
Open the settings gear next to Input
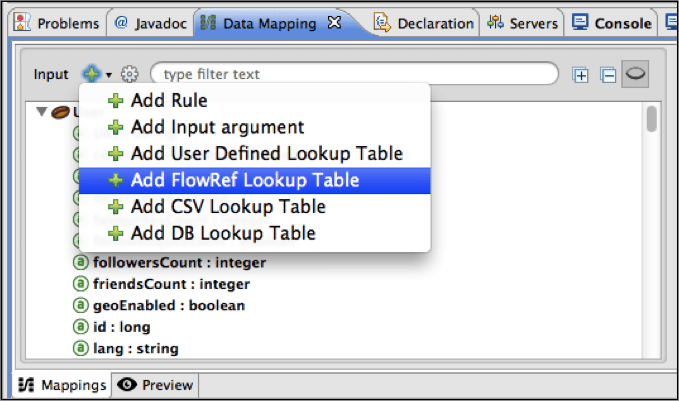pos(129,74)
